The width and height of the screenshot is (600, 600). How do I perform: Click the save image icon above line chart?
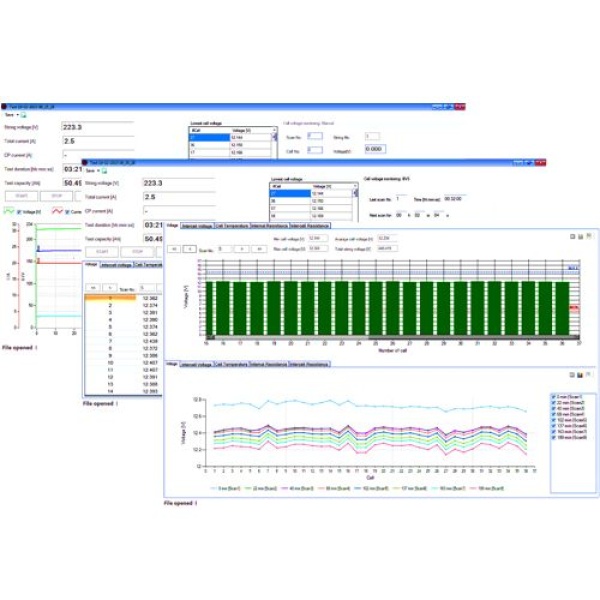579,373
